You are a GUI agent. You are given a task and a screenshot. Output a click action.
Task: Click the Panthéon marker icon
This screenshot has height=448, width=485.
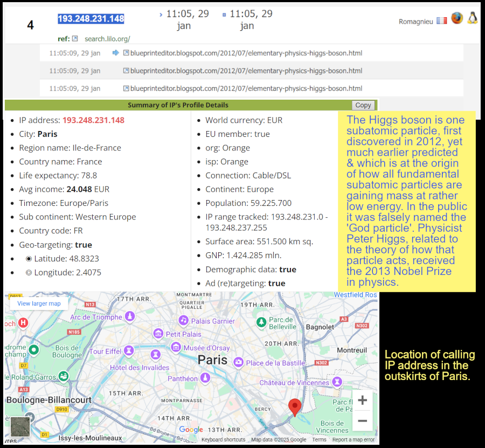[x=205, y=377]
